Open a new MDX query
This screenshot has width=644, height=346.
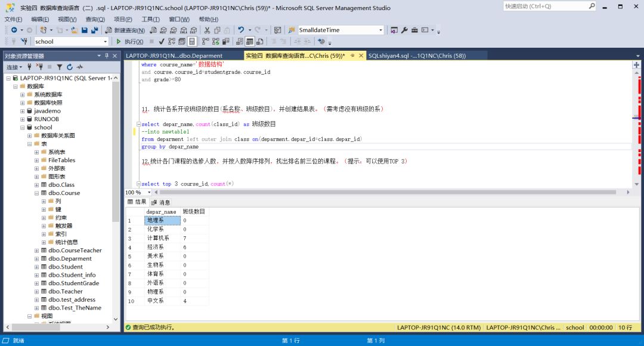[x=163, y=30]
